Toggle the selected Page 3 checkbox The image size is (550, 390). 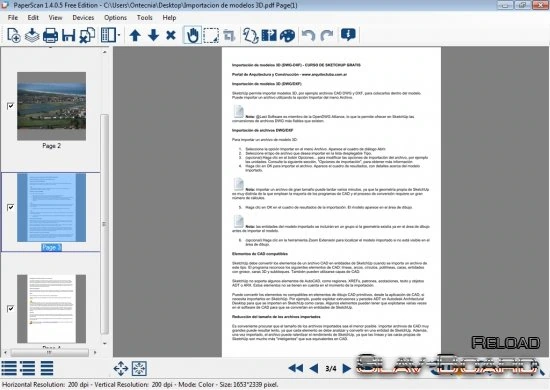click(11, 207)
